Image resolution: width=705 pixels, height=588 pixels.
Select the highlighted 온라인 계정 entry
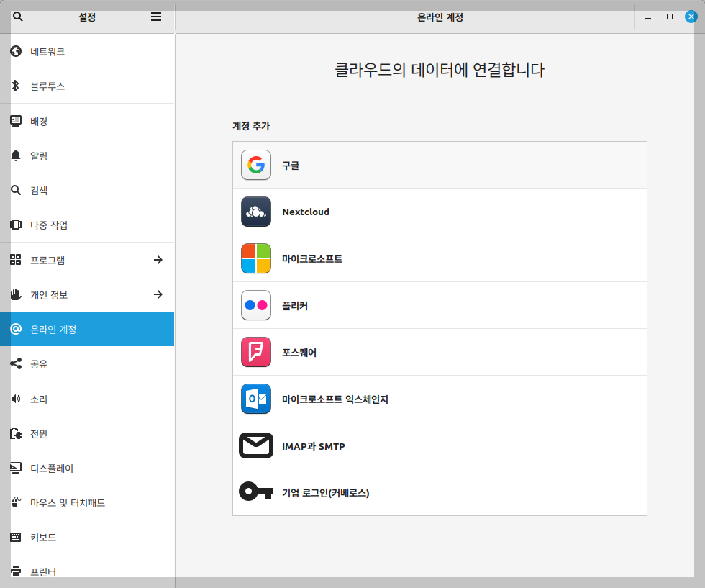pyautogui.click(x=87, y=329)
